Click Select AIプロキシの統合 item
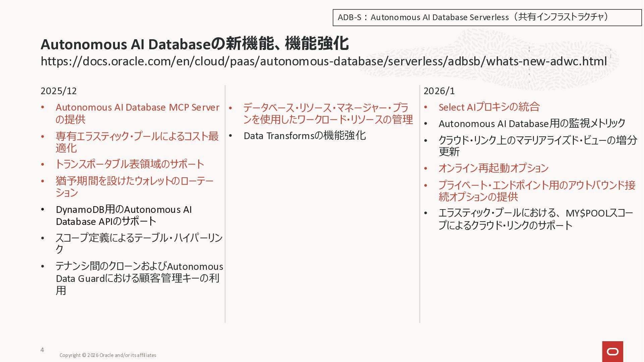The height and width of the screenshot is (362, 644). [x=489, y=107]
